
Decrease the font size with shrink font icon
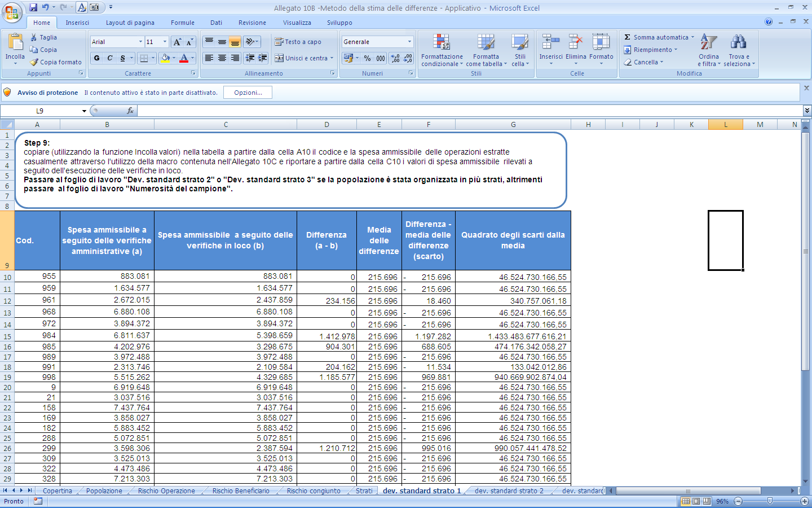click(189, 42)
